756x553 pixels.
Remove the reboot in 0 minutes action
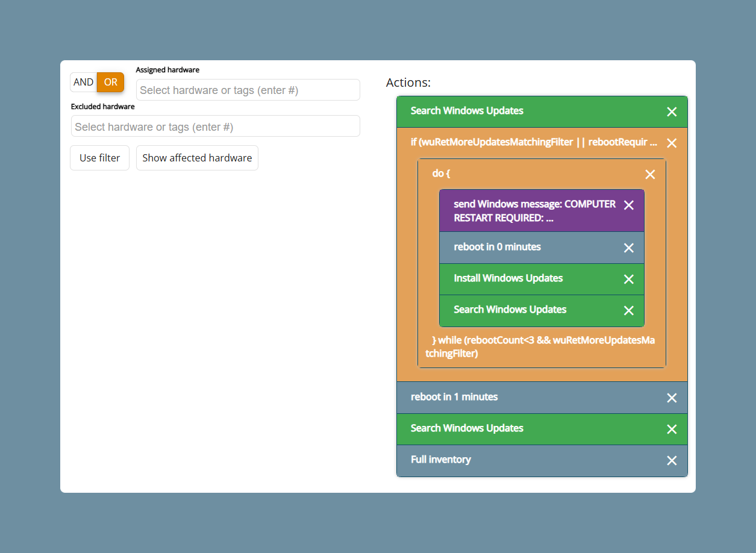click(628, 248)
